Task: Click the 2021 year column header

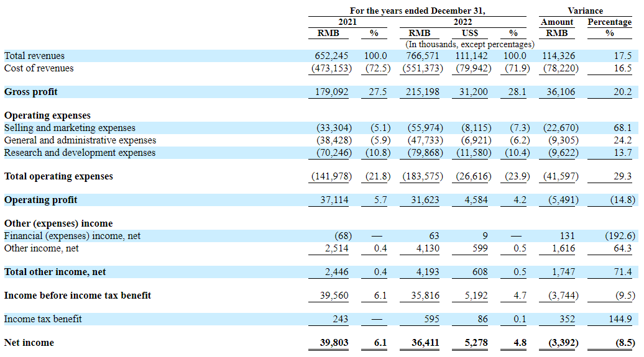Action: [347, 22]
